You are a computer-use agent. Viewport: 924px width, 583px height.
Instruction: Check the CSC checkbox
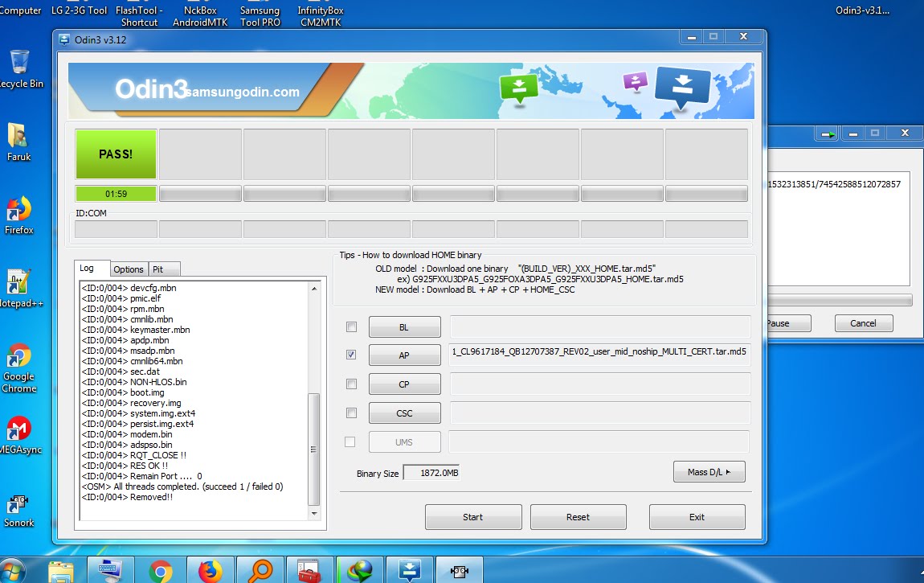pyautogui.click(x=350, y=413)
